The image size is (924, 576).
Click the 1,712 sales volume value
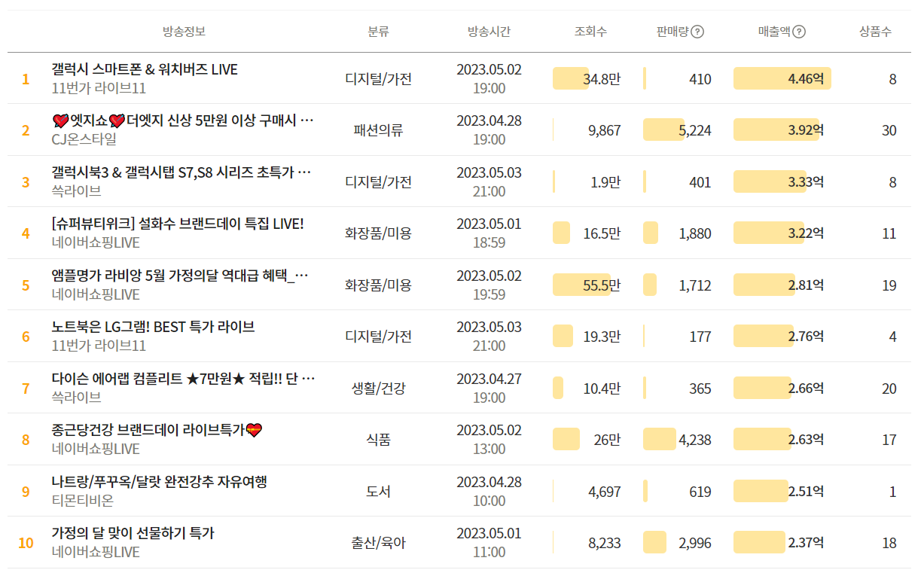[x=695, y=285]
